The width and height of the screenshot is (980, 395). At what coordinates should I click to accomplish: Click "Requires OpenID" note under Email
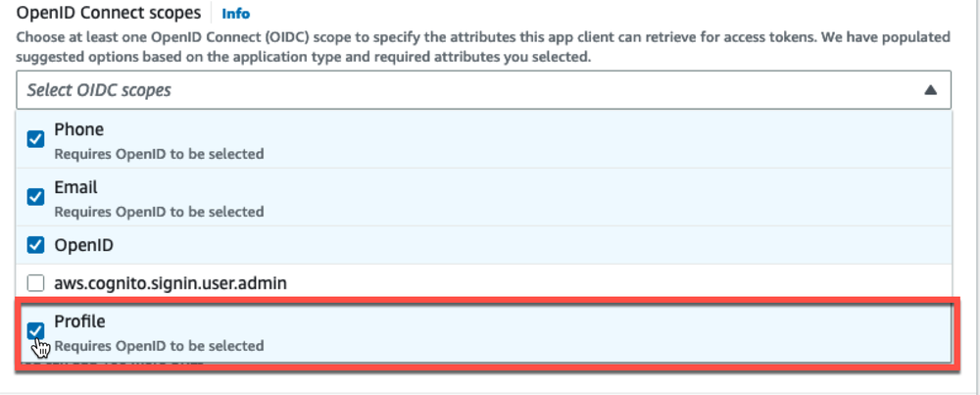159,212
